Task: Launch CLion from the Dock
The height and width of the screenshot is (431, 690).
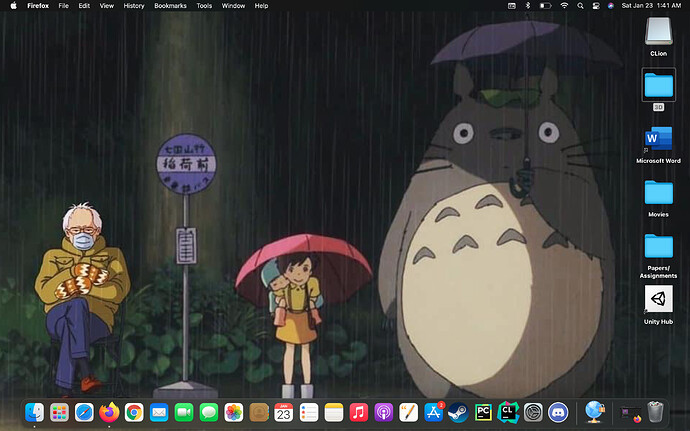Action: 508,413
